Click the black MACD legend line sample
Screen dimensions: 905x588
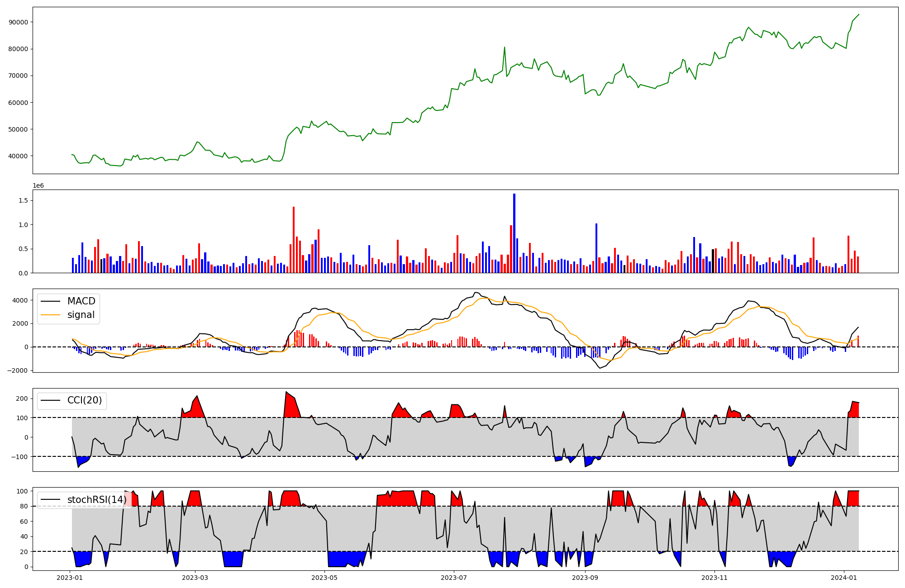[51, 301]
